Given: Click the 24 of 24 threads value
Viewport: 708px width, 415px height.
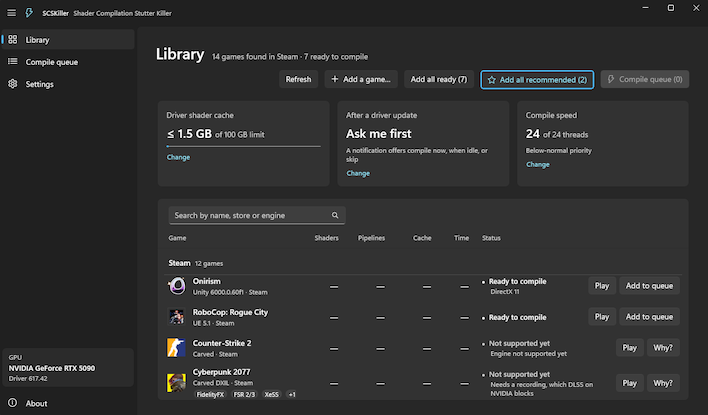Looking at the screenshot, I should pos(557,134).
